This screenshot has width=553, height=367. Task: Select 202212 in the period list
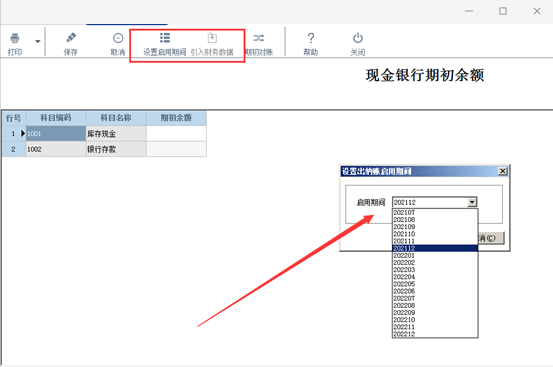coord(435,334)
